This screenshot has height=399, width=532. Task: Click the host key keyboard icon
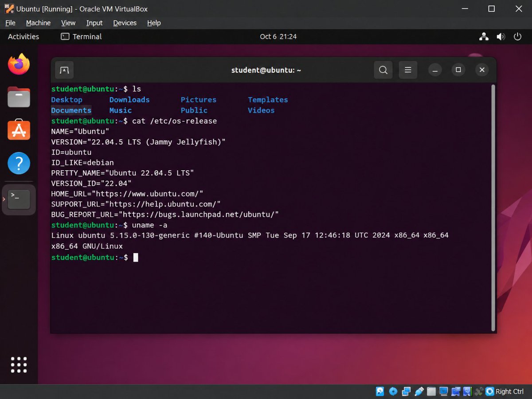click(x=490, y=391)
